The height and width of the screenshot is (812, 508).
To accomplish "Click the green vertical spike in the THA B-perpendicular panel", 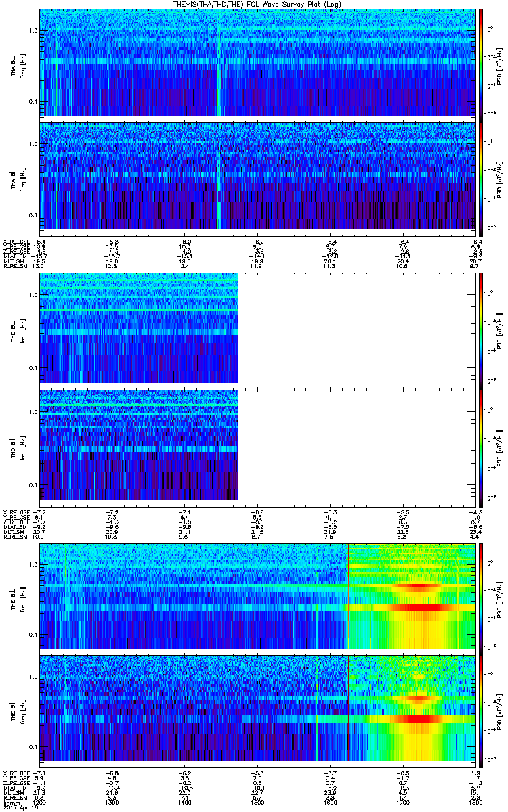I will click(219, 74).
